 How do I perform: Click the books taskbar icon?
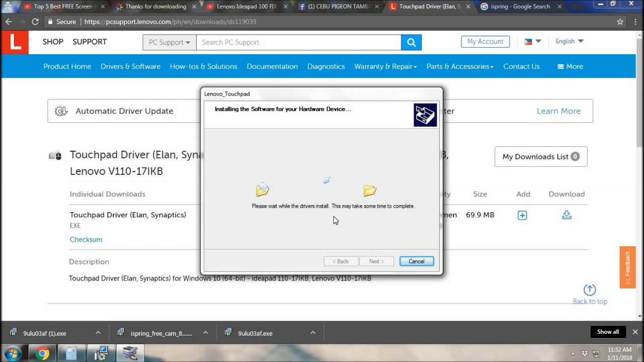click(130, 353)
